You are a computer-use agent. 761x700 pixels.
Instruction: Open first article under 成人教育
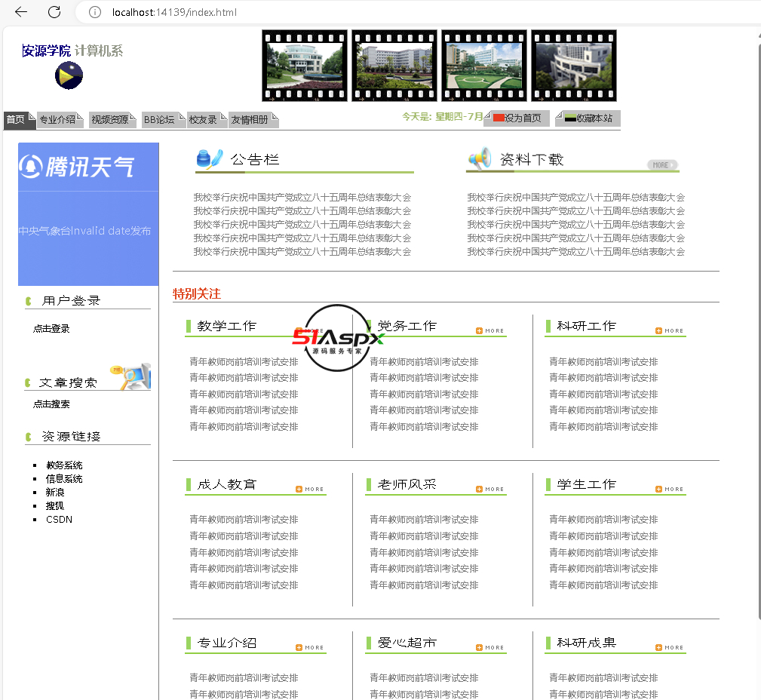(244, 520)
